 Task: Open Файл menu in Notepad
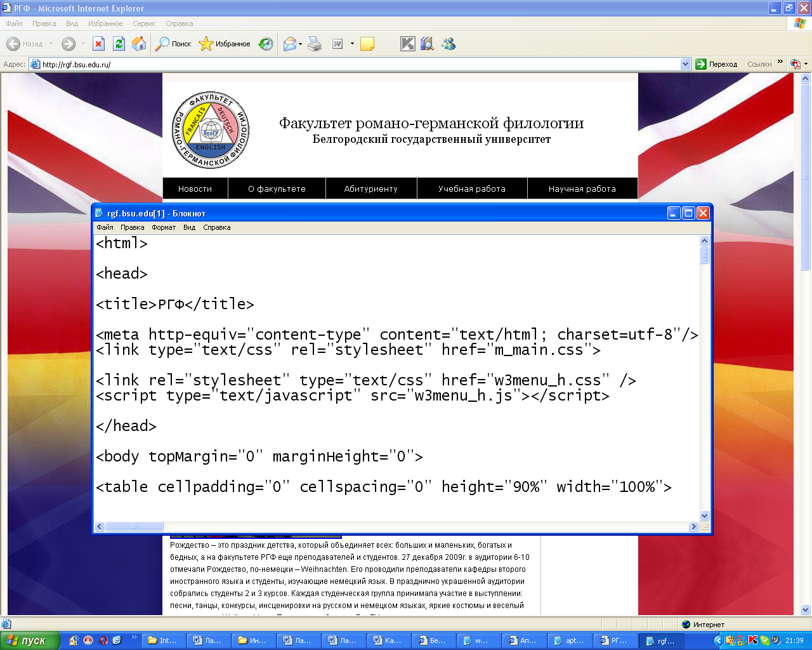coord(105,227)
